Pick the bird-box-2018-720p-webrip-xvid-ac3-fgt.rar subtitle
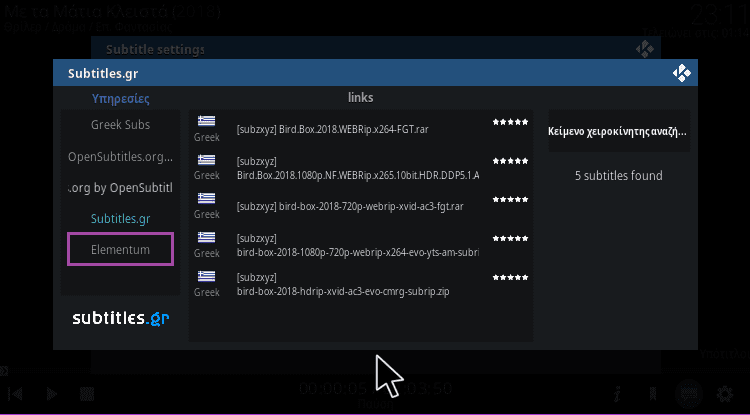Image resolution: width=750 pixels, height=415 pixels. (x=361, y=207)
